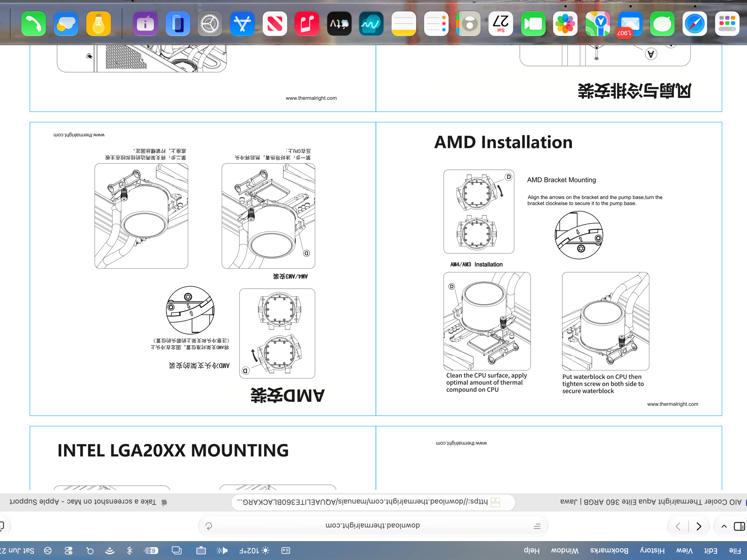Open the History menu
The image size is (747, 560).
click(653, 551)
